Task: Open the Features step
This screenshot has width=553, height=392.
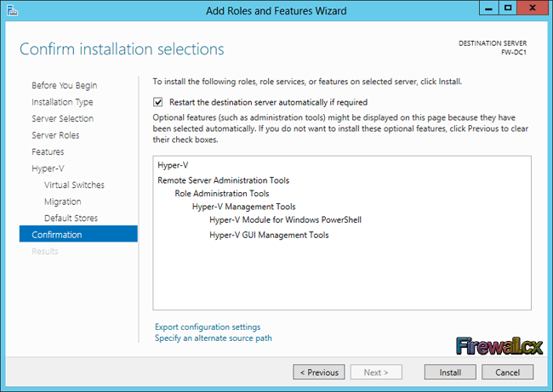Action: pos(48,151)
